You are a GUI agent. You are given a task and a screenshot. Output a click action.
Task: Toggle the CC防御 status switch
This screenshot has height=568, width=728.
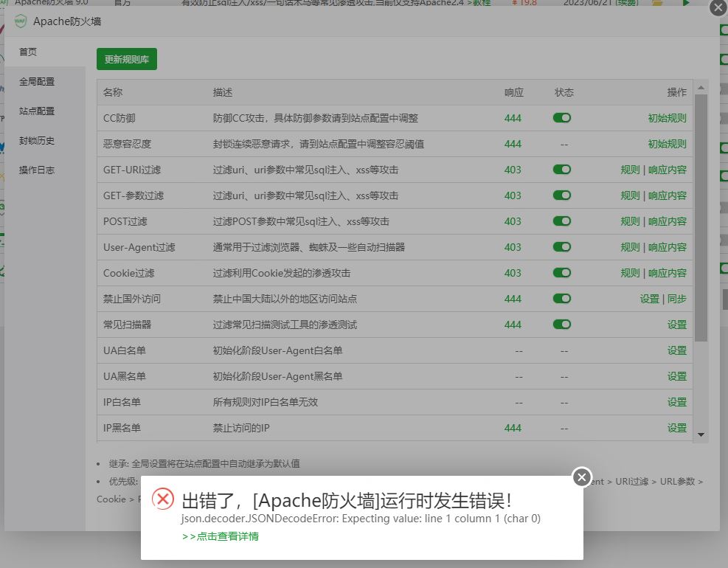coord(562,118)
